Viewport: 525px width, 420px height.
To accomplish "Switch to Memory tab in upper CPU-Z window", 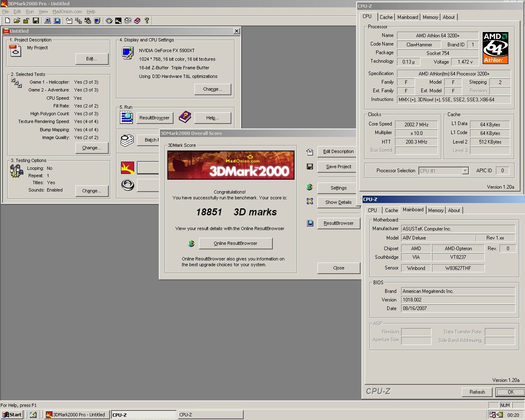I will pyautogui.click(x=430, y=17).
